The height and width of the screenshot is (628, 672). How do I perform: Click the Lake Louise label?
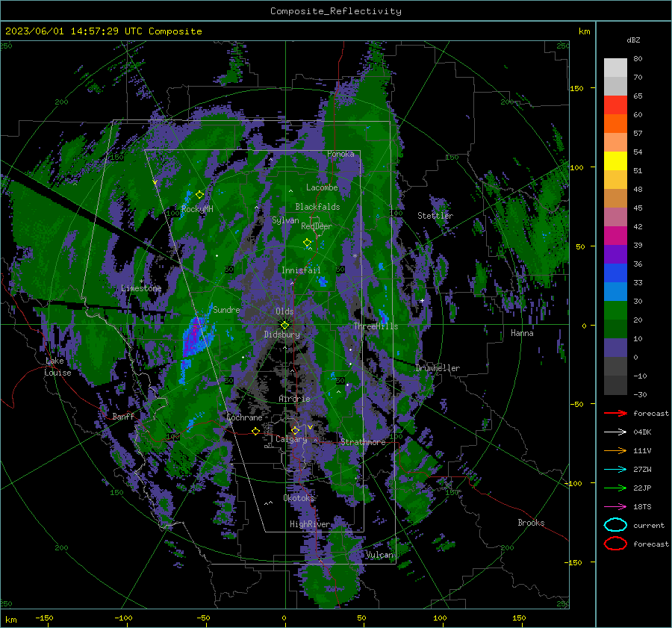pyautogui.click(x=57, y=367)
